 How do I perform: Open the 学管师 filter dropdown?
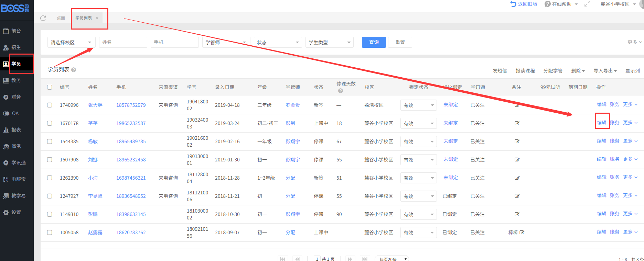click(x=226, y=42)
